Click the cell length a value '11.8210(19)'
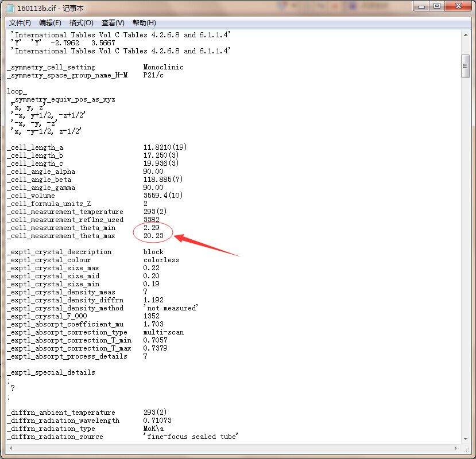 tap(165, 147)
